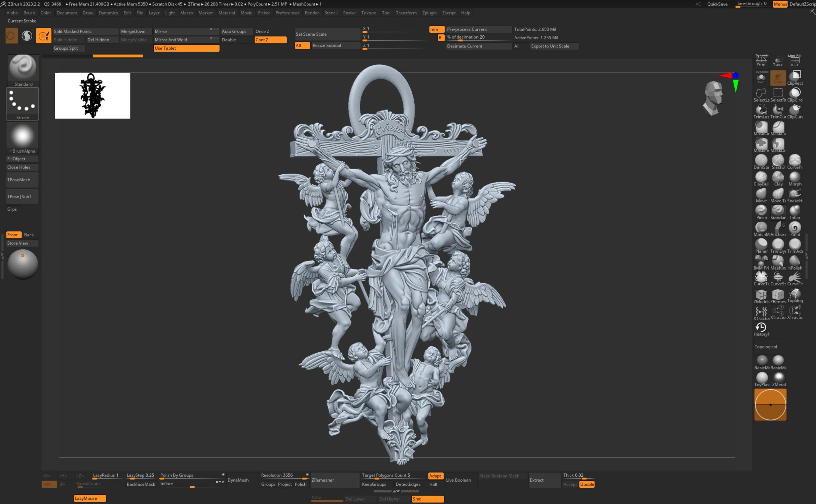Open the Preferences menu
This screenshot has width=816, height=504.
(x=287, y=13)
